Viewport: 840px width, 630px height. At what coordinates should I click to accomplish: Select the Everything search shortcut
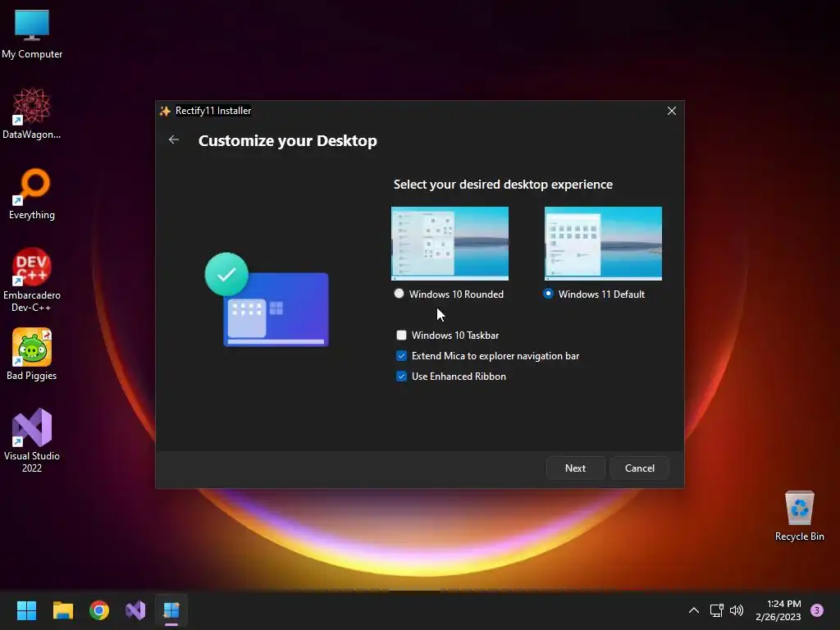(x=32, y=194)
